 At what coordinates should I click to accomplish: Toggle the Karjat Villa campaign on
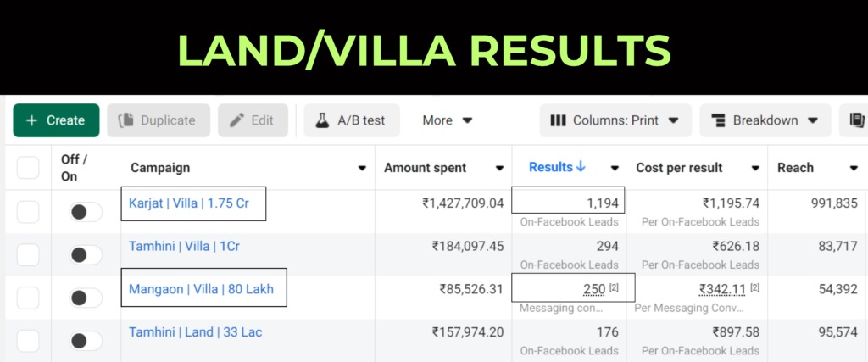click(86, 212)
